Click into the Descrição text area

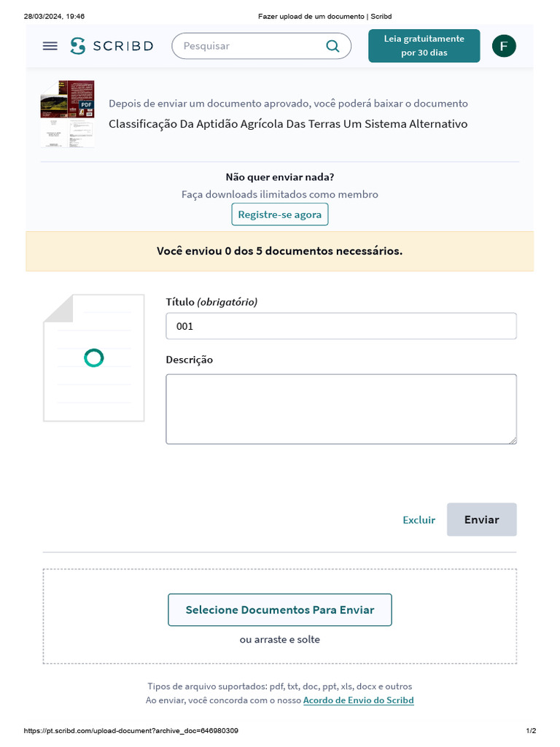click(x=341, y=409)
